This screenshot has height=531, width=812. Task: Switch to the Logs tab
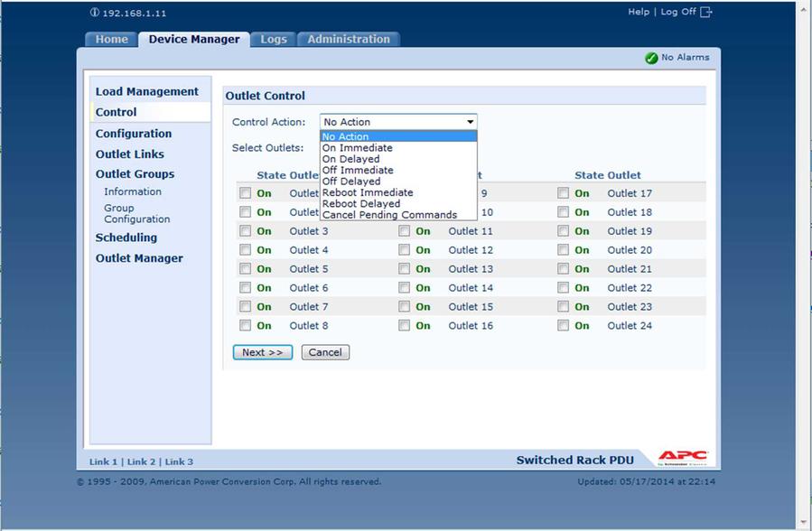273,39
